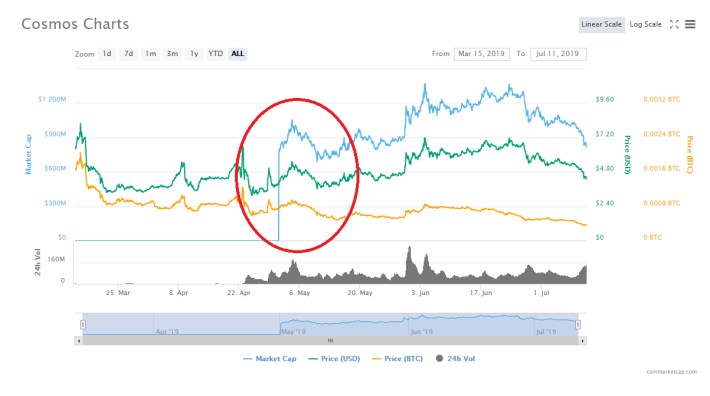
Task: Switch to Linear Scale
Action: 601,24
